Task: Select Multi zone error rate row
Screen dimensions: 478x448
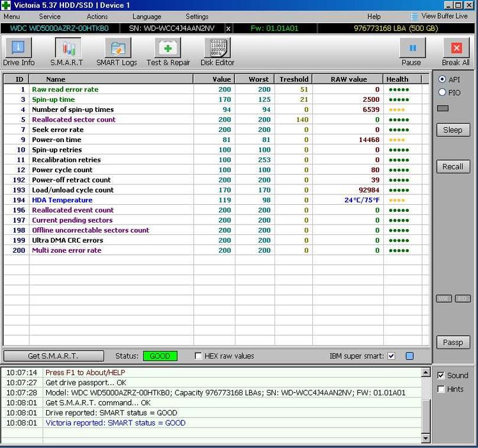Action: pos(216,250)
